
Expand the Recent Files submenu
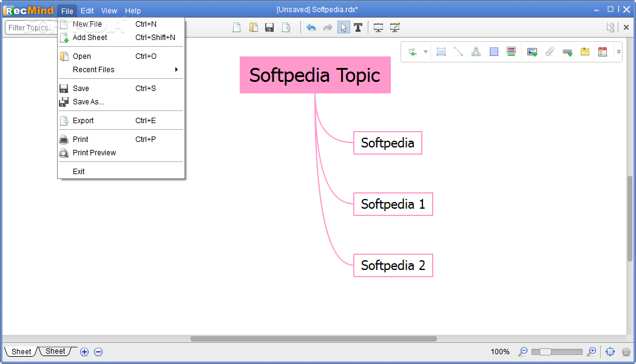(x=121, y=70)
